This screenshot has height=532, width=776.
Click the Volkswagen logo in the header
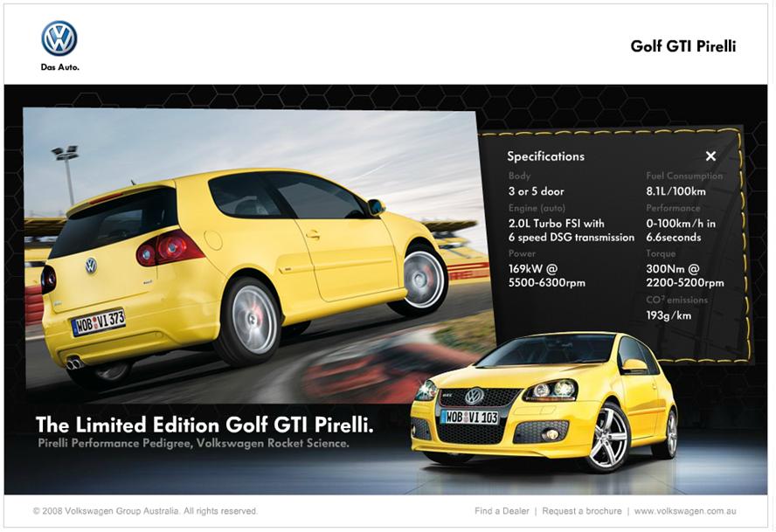tap(59, 38)
